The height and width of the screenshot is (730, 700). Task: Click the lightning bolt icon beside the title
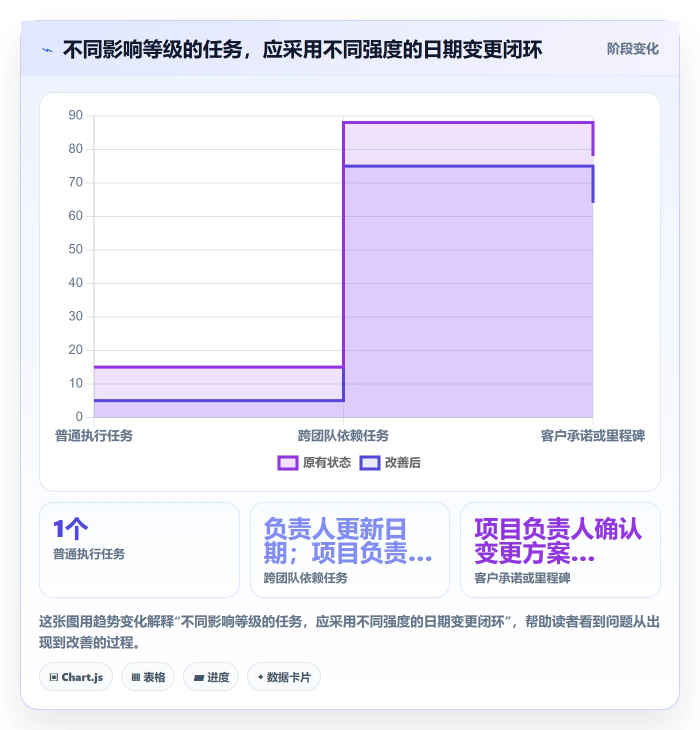[47, 50]
